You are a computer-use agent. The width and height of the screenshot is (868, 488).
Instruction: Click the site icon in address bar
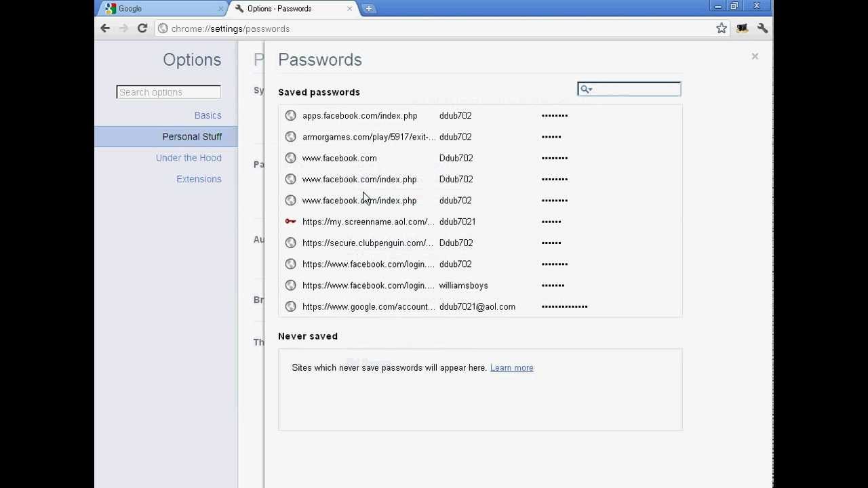tap(163, 28)
